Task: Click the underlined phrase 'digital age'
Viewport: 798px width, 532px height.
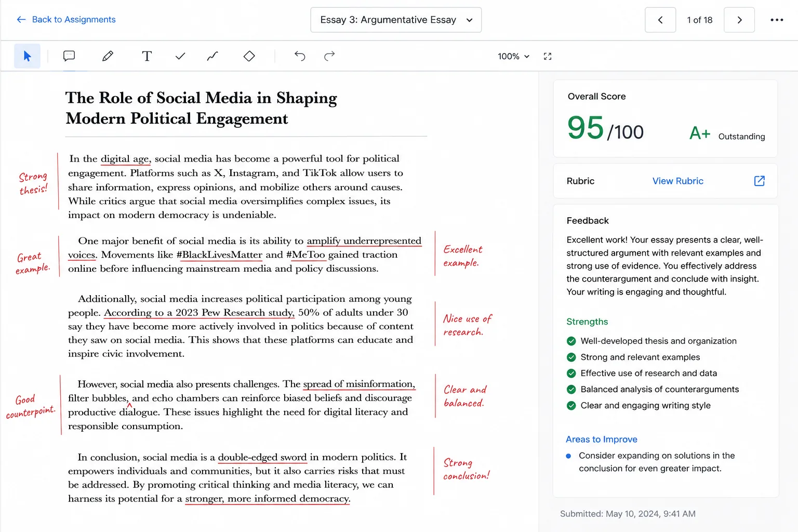Action: (125, 159)
